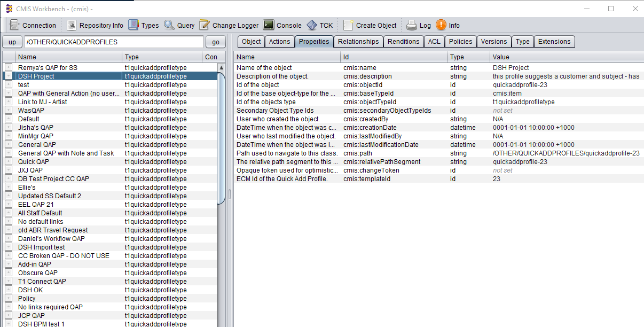Select Link to MJ - Artist row

110,102
